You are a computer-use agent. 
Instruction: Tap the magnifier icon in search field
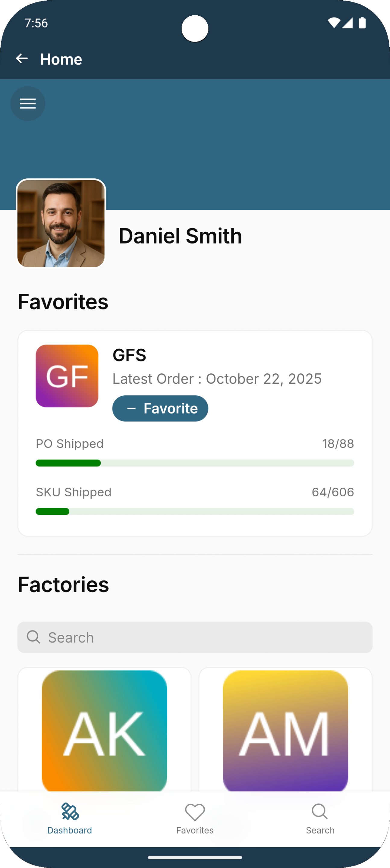tap(33, 637)
